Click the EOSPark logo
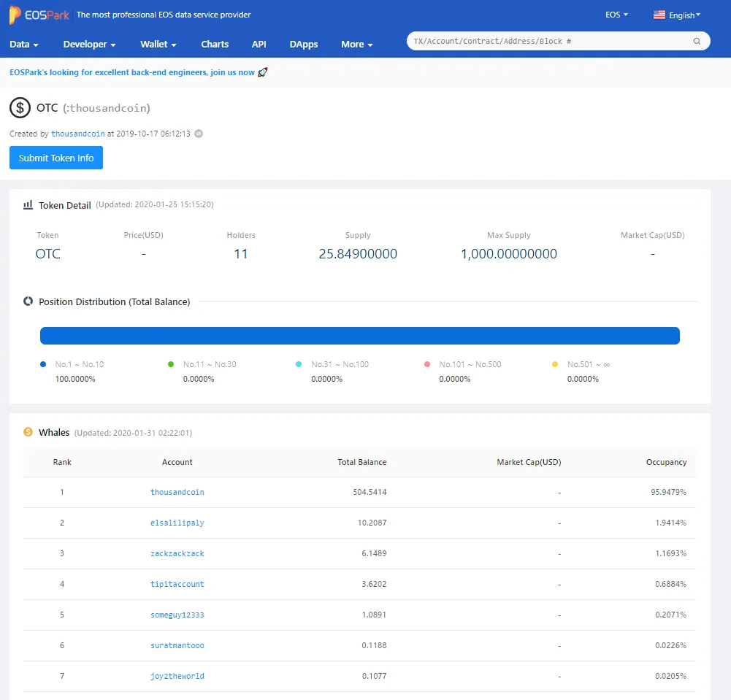 [39, 15]
